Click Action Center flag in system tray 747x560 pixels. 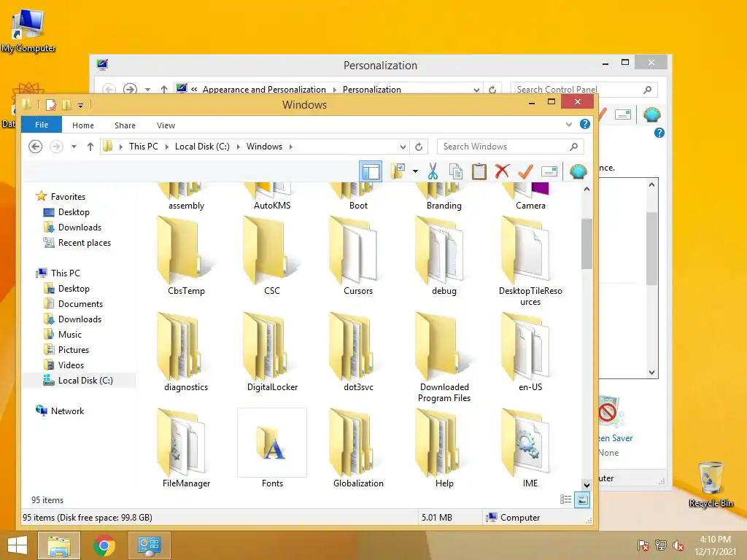pyautogui.click(x=643, y=545)
